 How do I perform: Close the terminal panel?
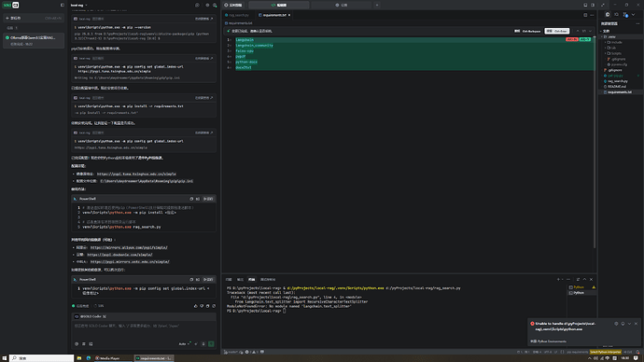pos(591,280)
